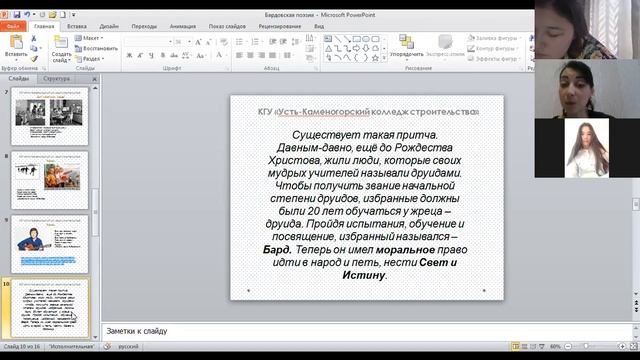This screenshot has height=360, width=640.
Task: Open the font size combo box
Action: [183, 42]
